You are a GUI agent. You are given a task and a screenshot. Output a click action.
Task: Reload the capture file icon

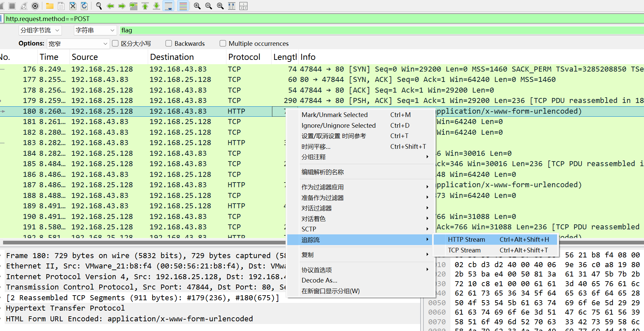pos(84,6)
